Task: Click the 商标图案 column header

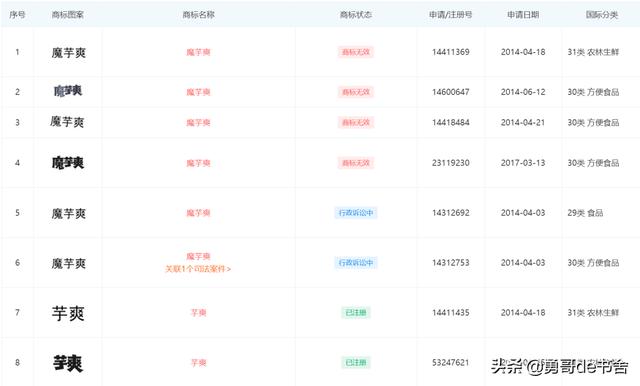Action: (68, 15)
